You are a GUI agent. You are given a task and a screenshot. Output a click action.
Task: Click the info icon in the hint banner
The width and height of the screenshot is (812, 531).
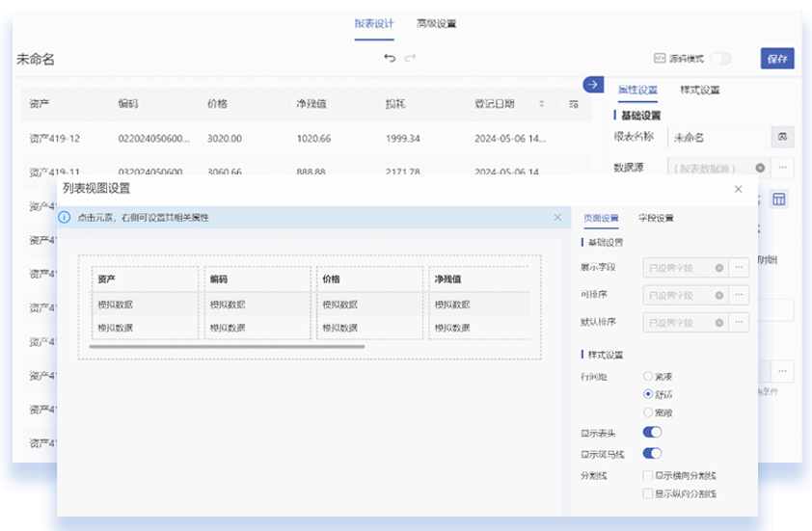click(x=65, y=218)
